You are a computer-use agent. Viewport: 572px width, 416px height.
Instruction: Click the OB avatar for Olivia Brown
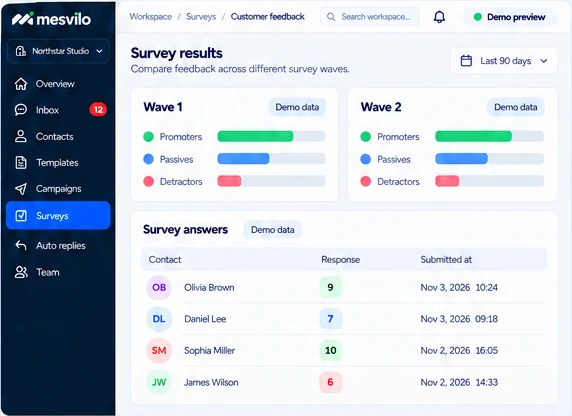point(159,288)
